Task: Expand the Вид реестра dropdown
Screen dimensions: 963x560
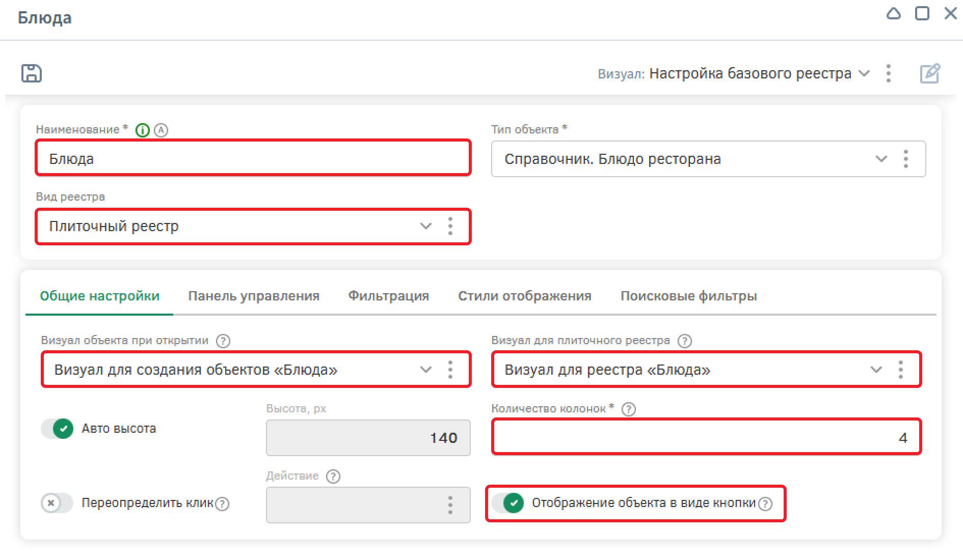Action: click(425, 226)
